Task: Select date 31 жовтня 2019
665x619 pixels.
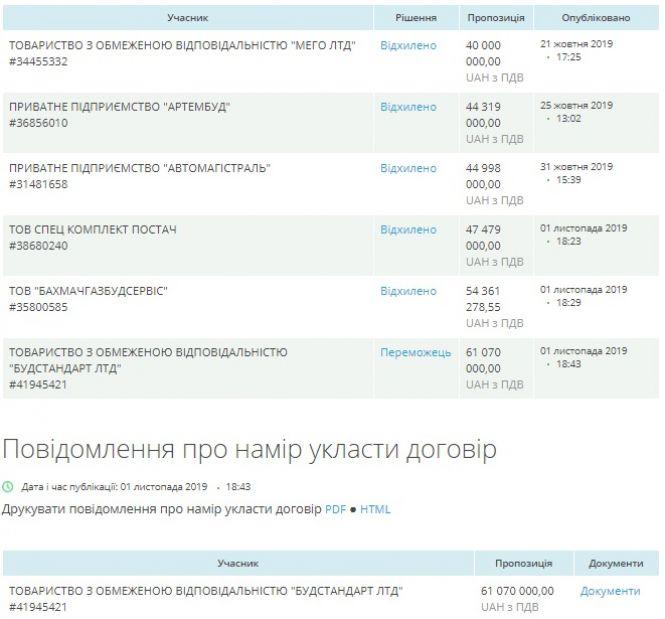Action: pyautogui.click(x=576, y=167)
